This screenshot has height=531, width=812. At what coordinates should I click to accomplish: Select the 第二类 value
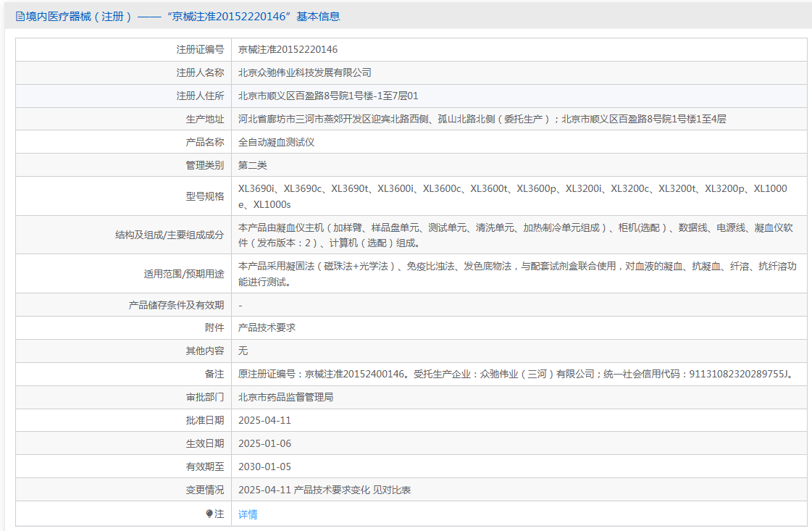coord(252,165)
